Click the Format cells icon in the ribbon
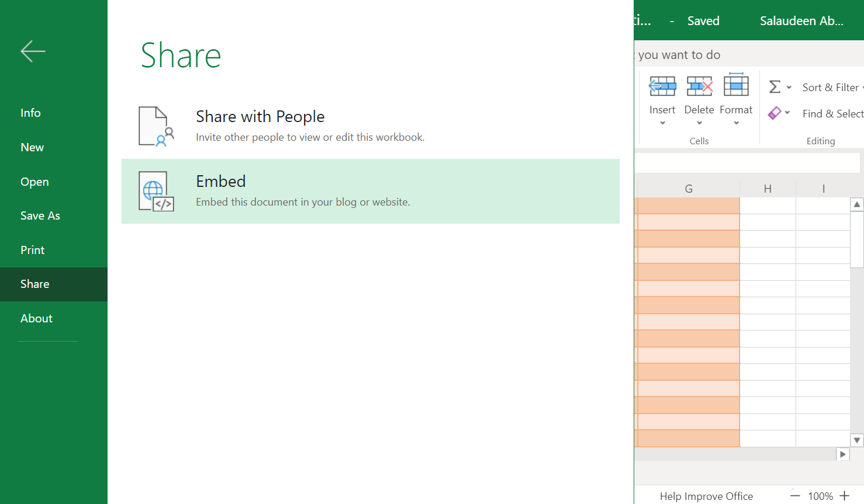 pyautogui.click(x=736, y=85)
